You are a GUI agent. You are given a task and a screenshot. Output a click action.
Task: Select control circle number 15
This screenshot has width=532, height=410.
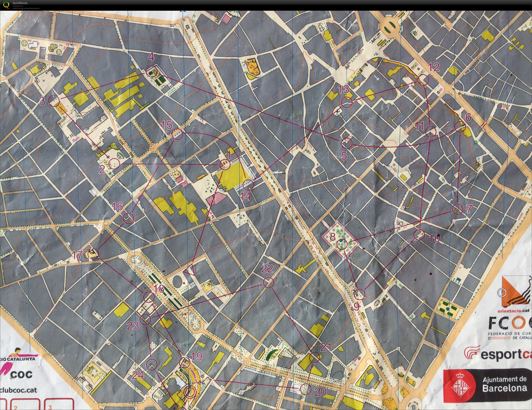pyautogui.click(x=177, y=134)
